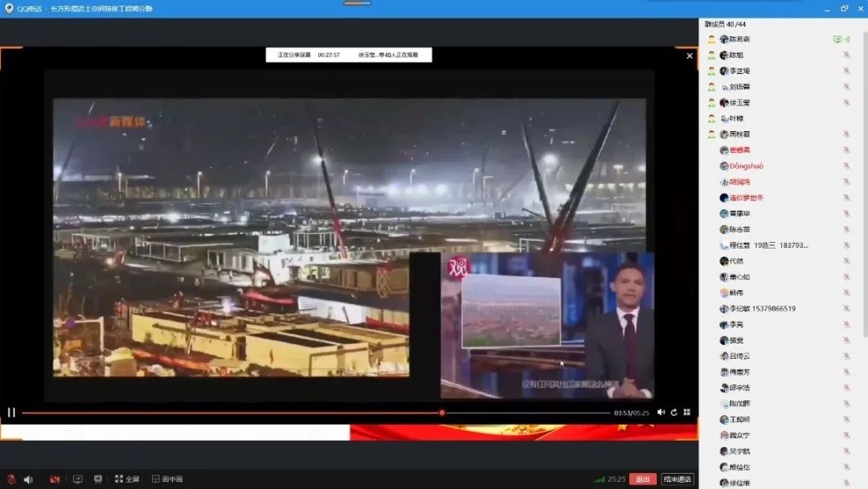Click the video replay refresh icon
The height and width of the screenshot is (489, 868).
tap(674, 413)
